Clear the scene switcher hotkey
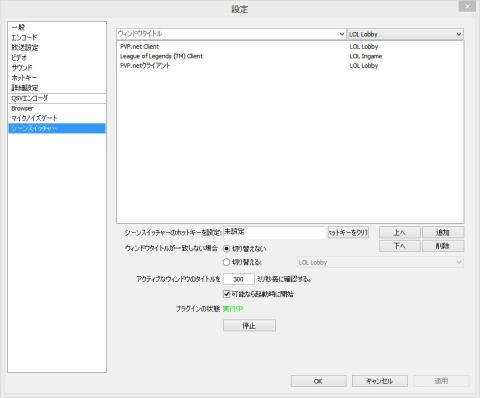Screen dimensions: 480x398 pos(348,232)
